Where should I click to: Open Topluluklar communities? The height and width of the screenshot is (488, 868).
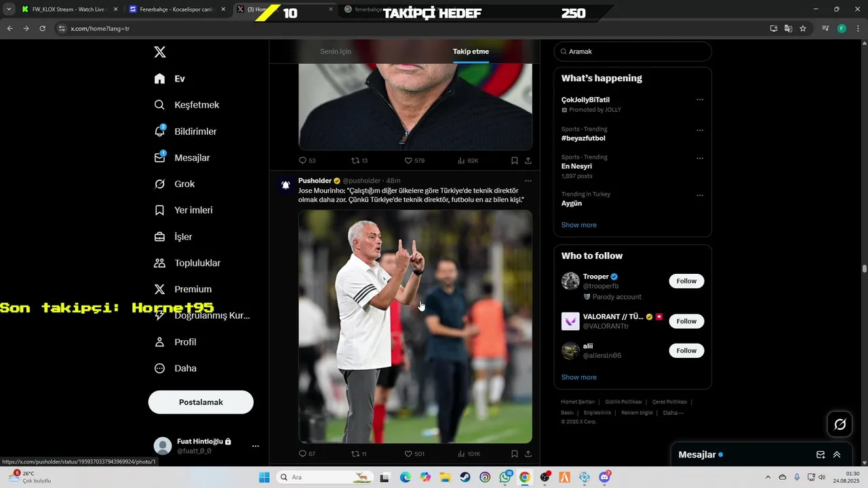point(187,263)
